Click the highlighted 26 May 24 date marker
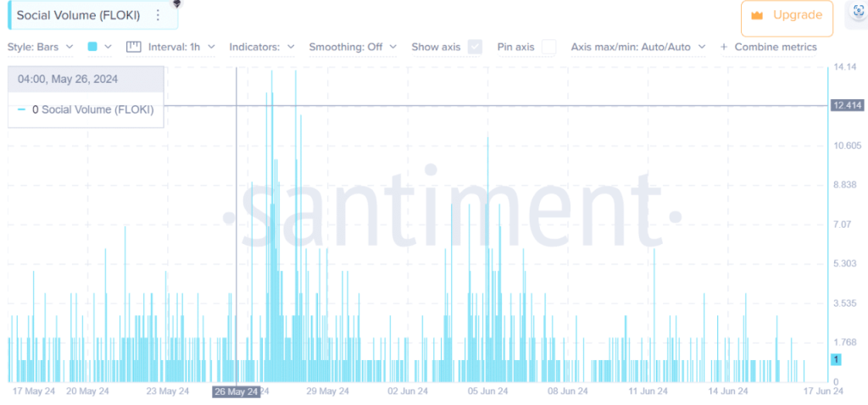Image resolution: width=868 pixels, height=405 pixels. tap(236, 391)
